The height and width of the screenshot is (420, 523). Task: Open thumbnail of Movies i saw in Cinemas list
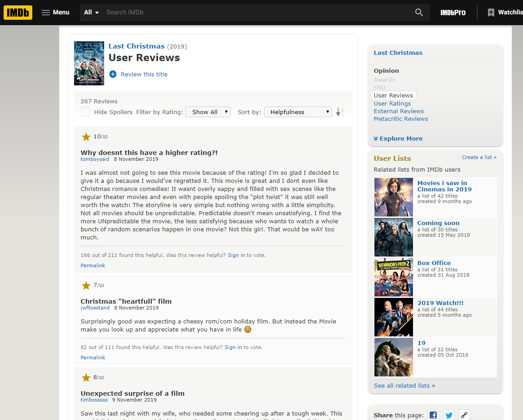(x=394, y=197)
